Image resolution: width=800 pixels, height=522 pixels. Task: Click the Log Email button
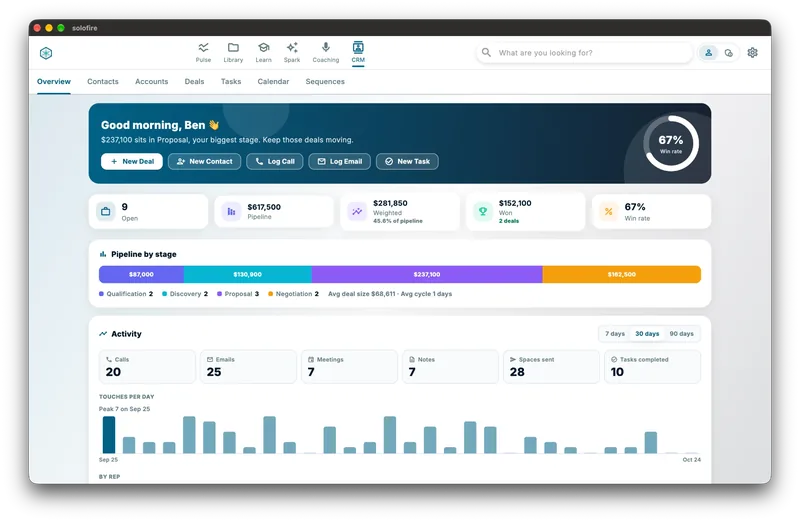pos(339,161)
